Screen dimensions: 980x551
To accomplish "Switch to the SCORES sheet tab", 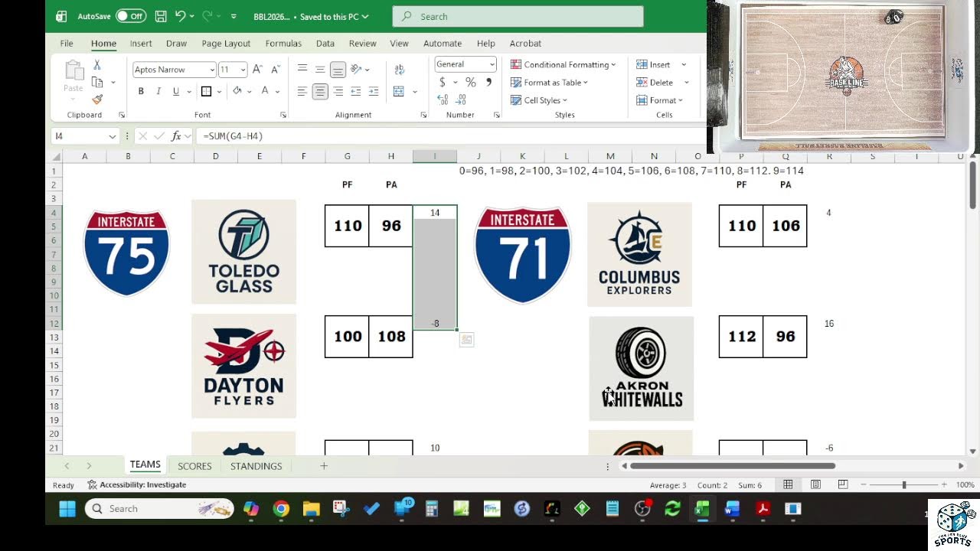I will [194, 466].
